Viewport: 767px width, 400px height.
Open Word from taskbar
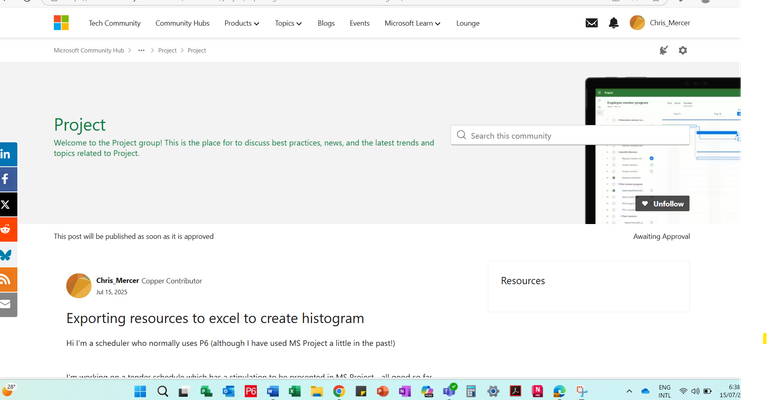tap(272, 391)
